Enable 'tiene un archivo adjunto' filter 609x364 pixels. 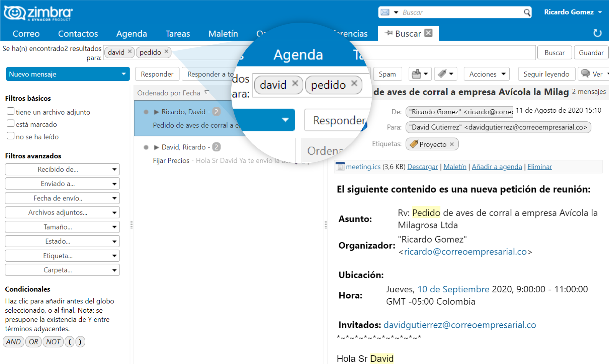(x=11, y=111)
